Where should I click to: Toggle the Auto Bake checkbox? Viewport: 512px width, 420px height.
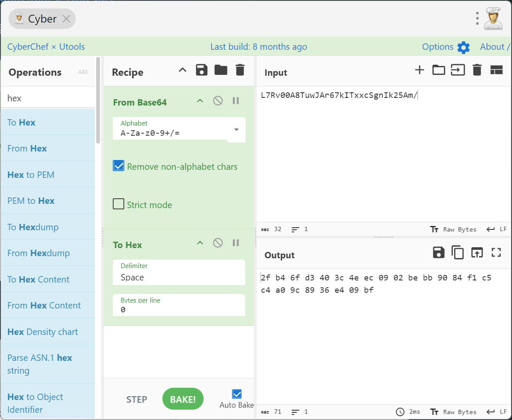click(x=237, y=394)
